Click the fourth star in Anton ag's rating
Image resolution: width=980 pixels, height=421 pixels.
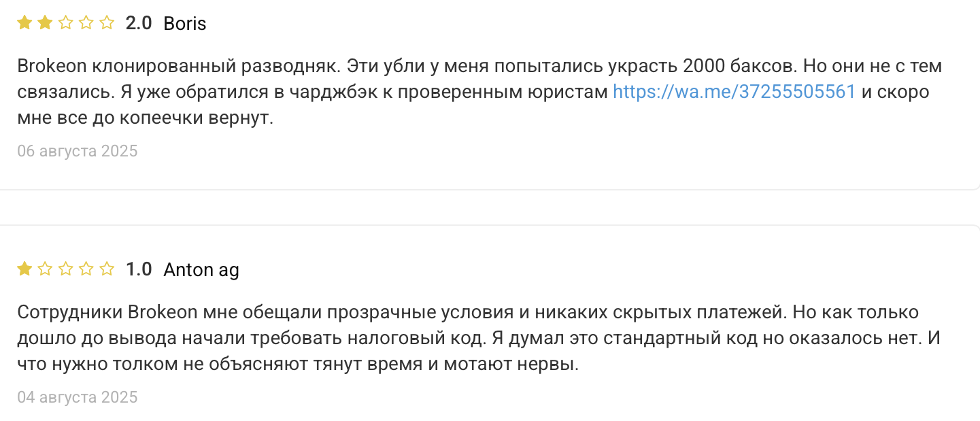[x=86, y=269]
